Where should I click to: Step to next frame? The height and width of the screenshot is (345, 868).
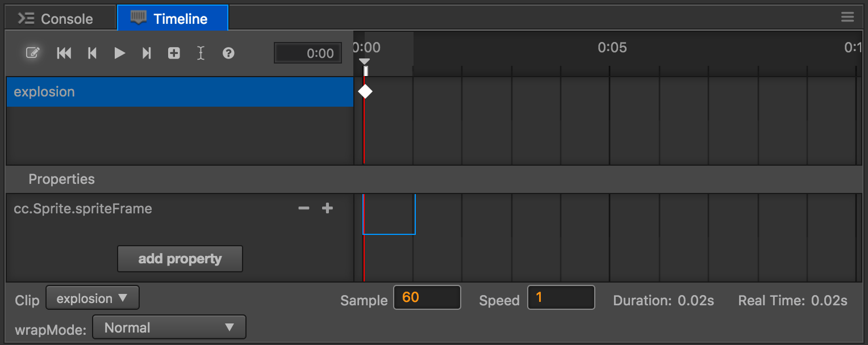(147, 53)
